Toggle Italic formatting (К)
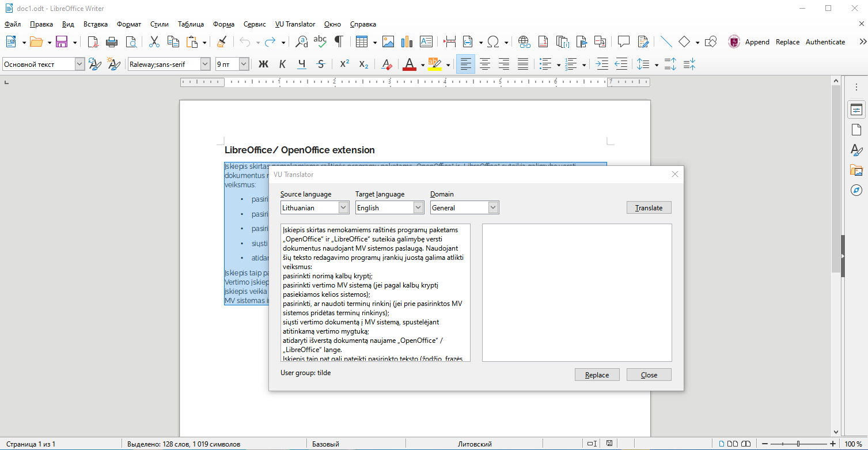The width and height of the screenshot is (868, 450). [x=282, y=64]
